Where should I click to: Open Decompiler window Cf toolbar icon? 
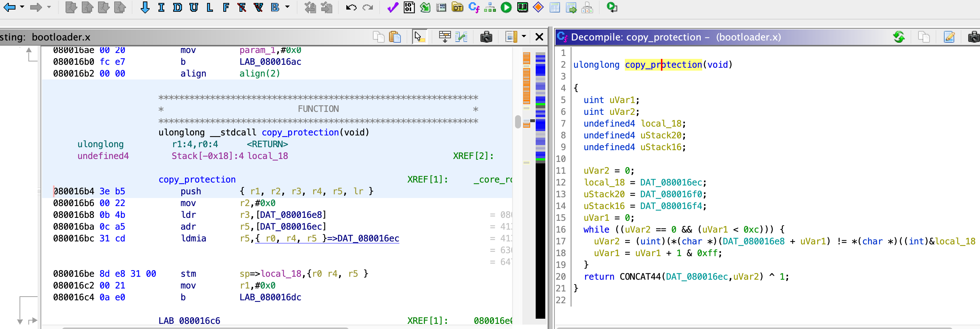tap(474, 7)
